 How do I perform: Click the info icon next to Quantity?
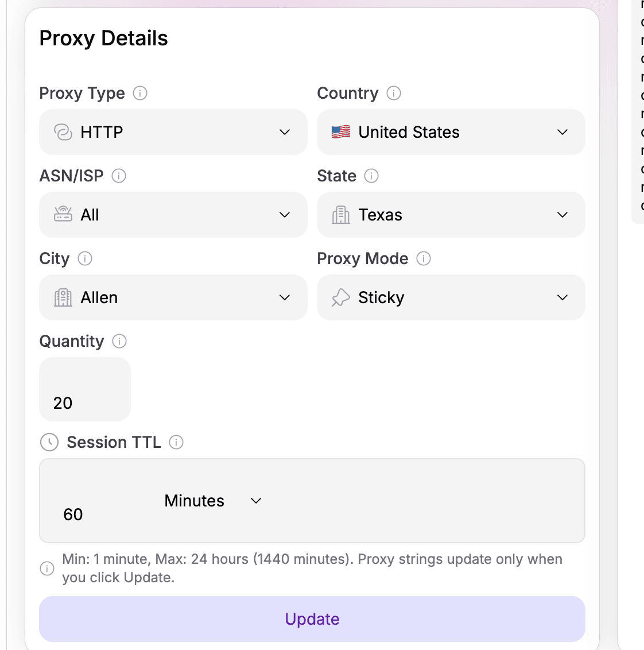pos(119,341)
